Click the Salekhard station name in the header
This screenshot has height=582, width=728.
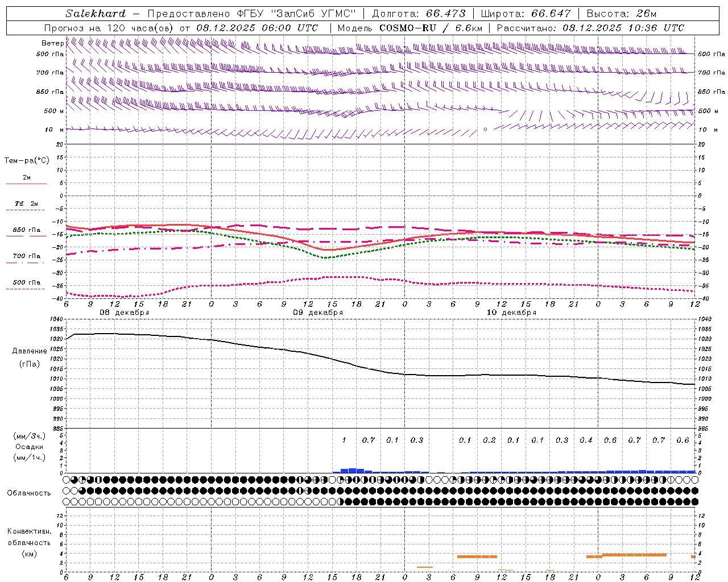[x=95, y=14]
